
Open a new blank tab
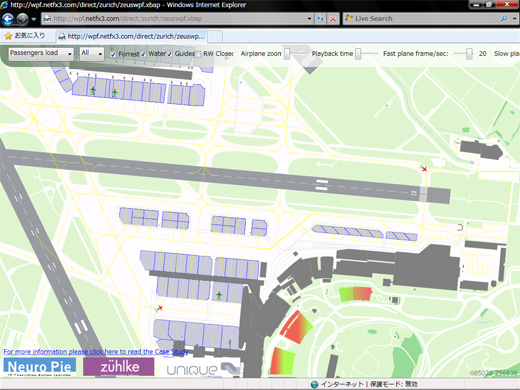[x=215, y=37]
